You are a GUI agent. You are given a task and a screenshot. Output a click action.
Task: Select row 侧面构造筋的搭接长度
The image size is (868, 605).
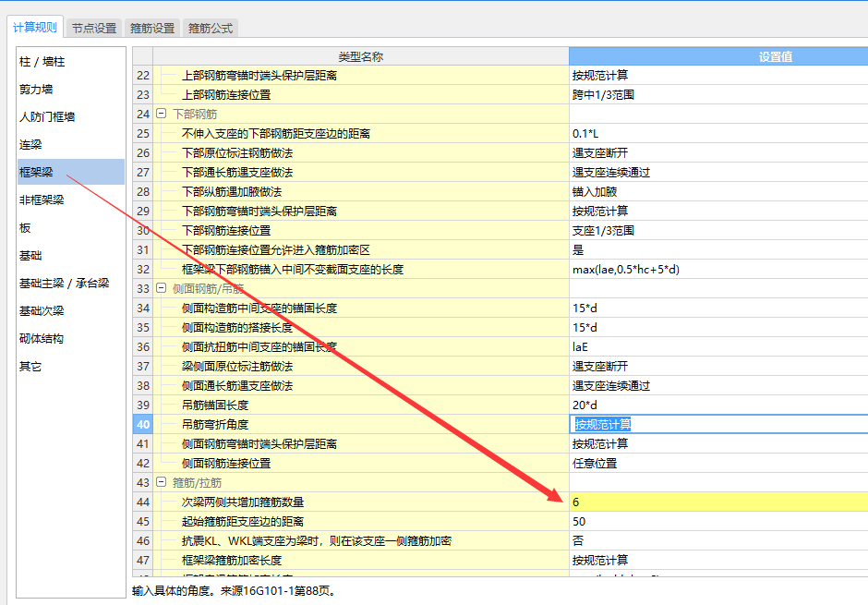361,327
